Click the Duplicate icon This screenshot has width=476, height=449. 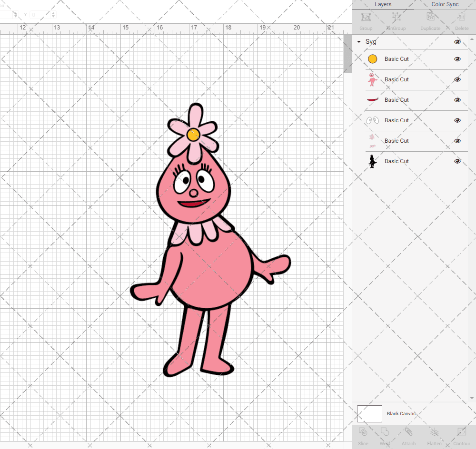pos(430,17)
